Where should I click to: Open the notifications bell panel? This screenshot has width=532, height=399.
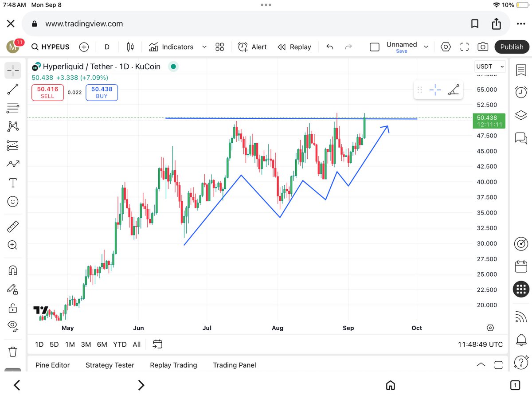tap(521, 340)
